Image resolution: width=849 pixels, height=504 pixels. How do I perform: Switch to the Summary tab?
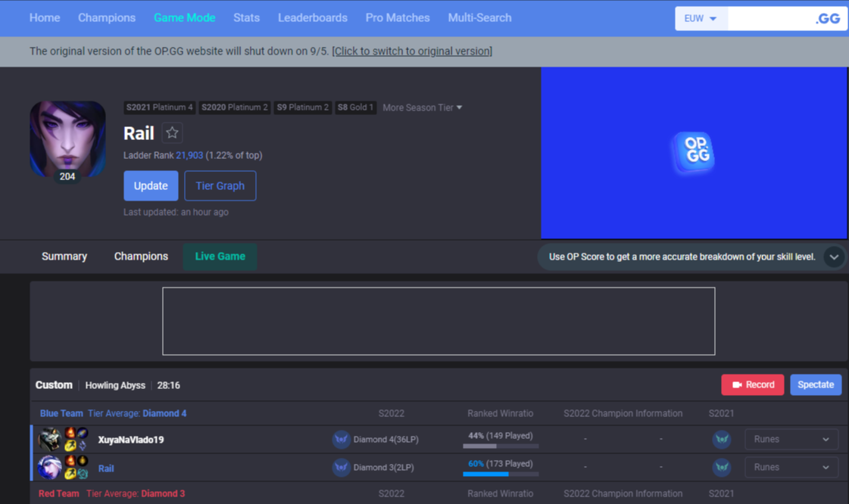point(64,257)
